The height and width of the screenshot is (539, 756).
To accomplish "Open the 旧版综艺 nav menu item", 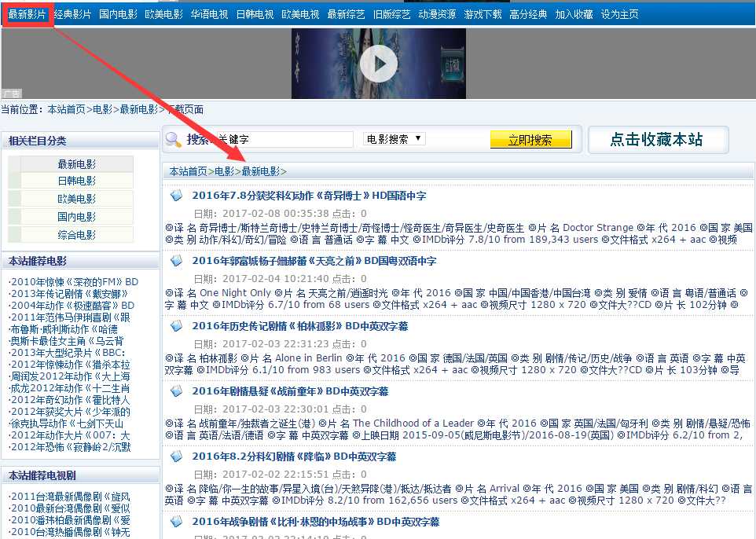I will [391, 14].
